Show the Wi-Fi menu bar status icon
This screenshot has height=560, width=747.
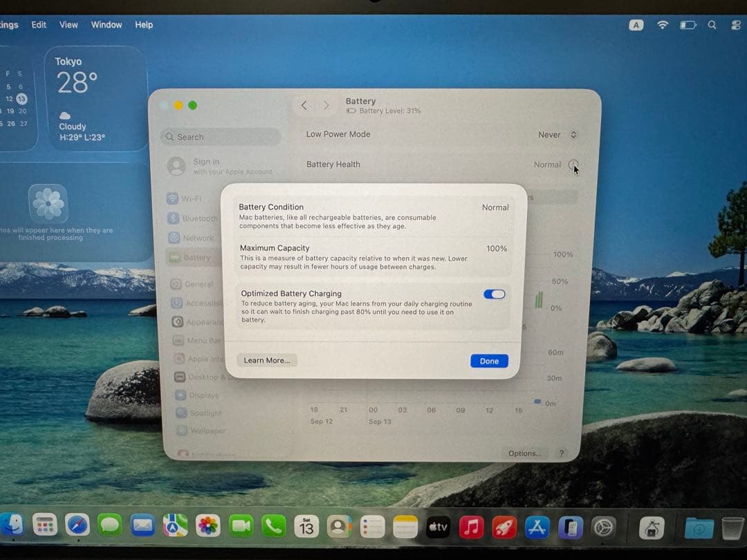click(663, 25)
